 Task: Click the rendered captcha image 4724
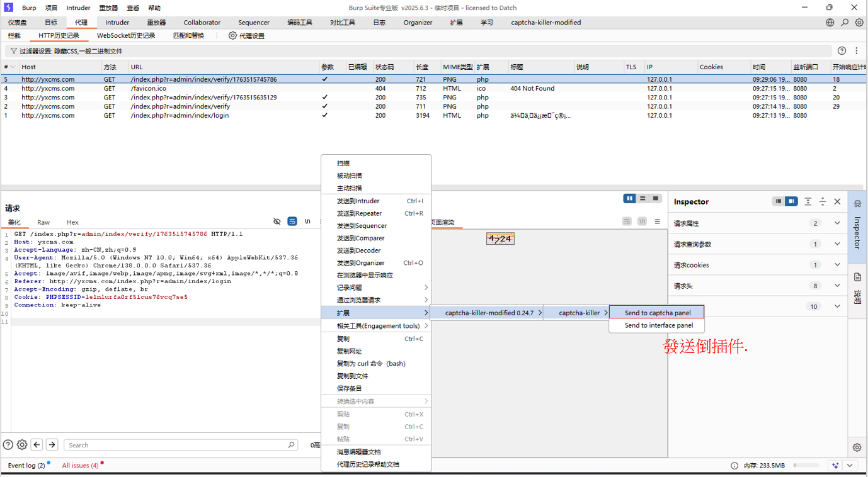[x=500, y=239]
